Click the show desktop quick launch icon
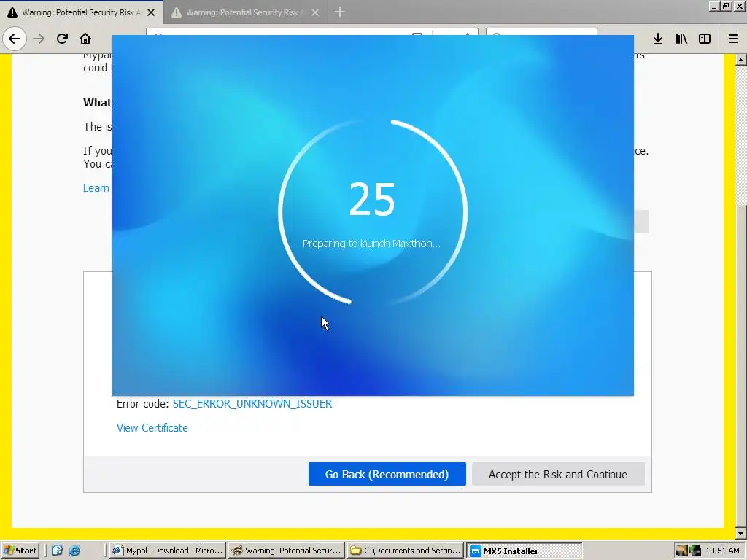Viewport: 747px width, 560px height. pos(57,551)
